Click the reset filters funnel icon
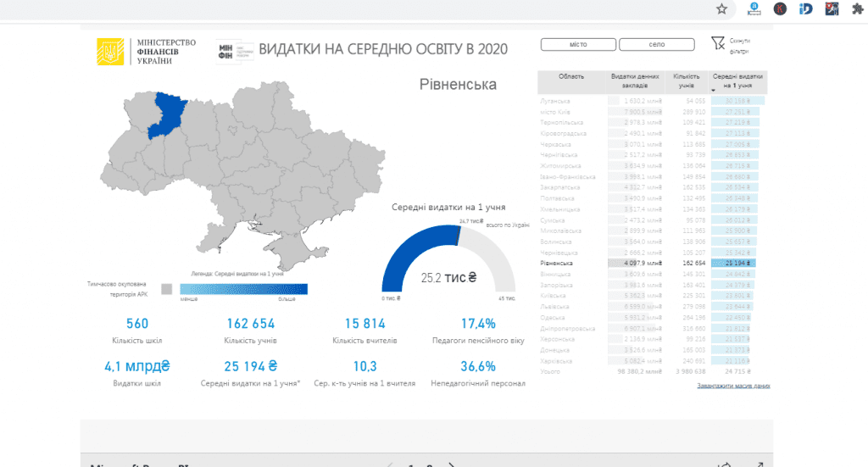This screenshot has width=868, height=467. 718,43
